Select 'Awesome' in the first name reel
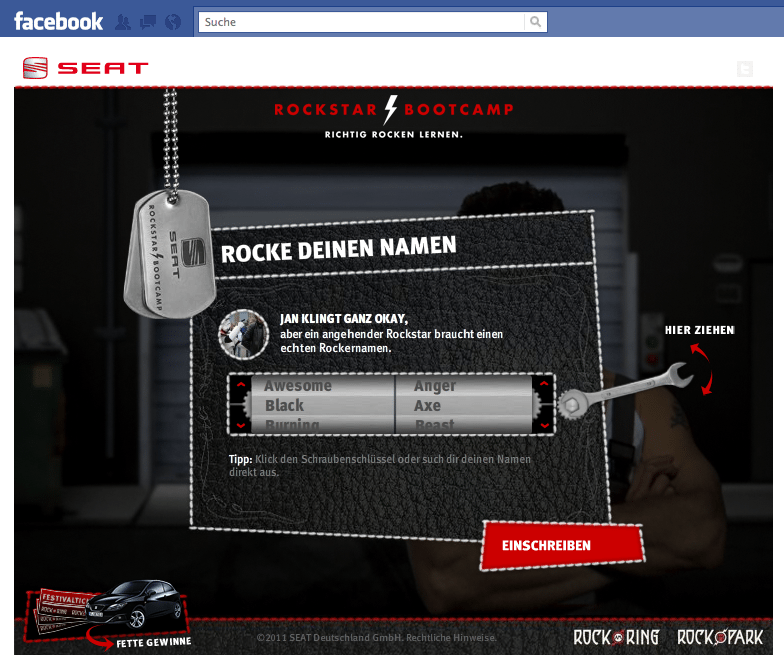The height and width of the screenshot is (666, 784). click(298, 386)
